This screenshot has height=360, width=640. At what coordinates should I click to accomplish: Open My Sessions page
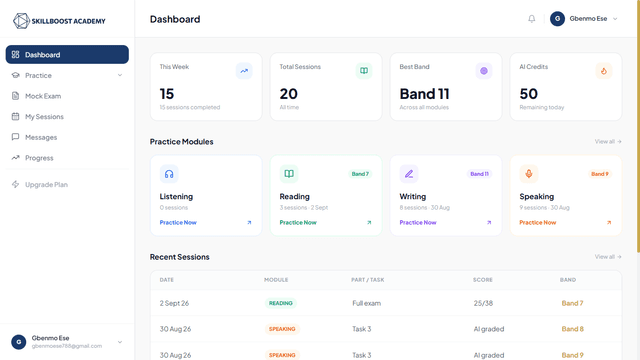click(x=67, y=116)
